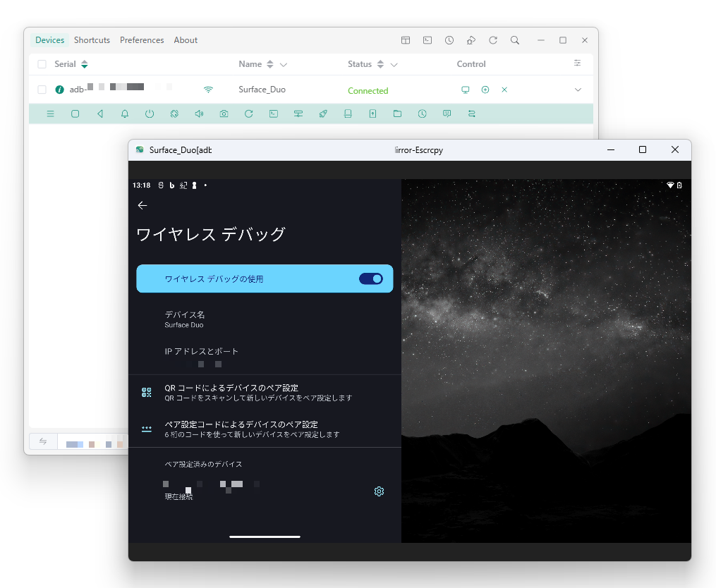Screen dimensions: 716x588
Task: Click the clock history icon in the top toolbar
Action: [449, 40]
